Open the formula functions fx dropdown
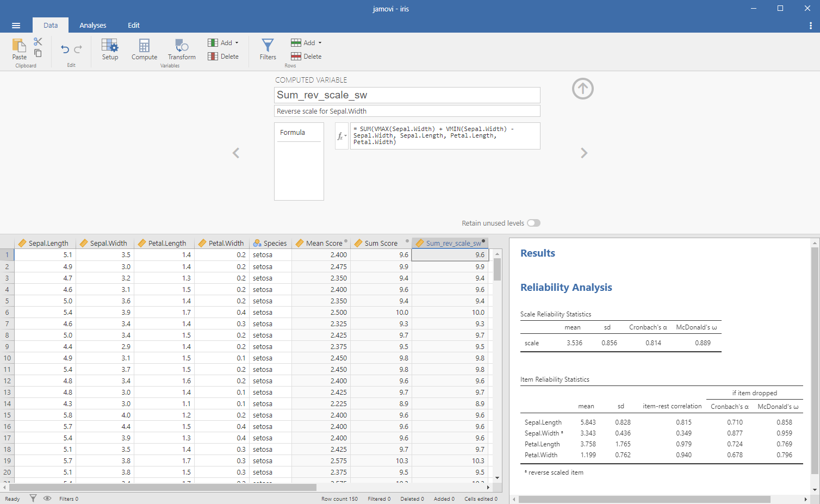This screenshot has height=504, width=820. pyautogui.click(x=341, y=136)
